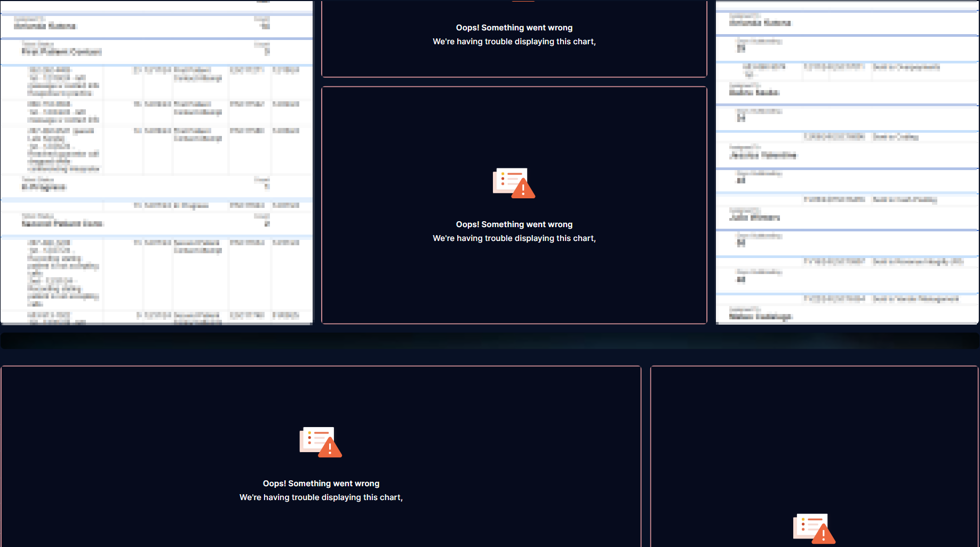The width and height of the screenshot is (980, 547).
Task: Expand the First Patient Contact status group
Action: 61,52
